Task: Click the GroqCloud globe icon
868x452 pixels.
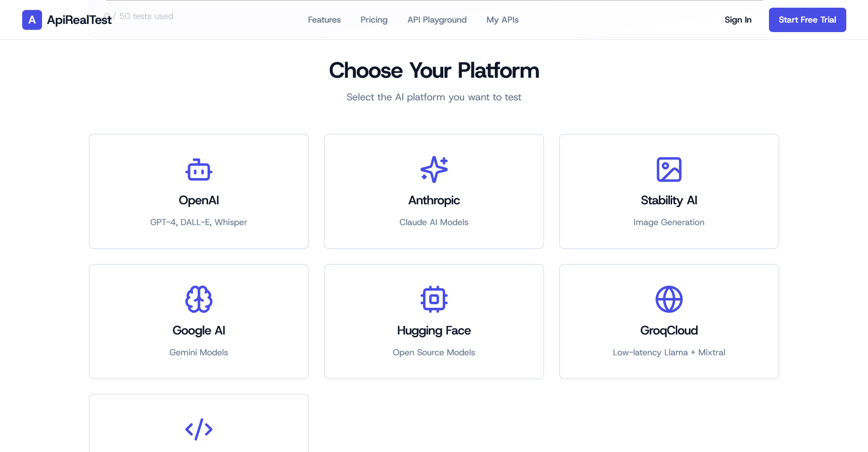Action: (669, 299)
